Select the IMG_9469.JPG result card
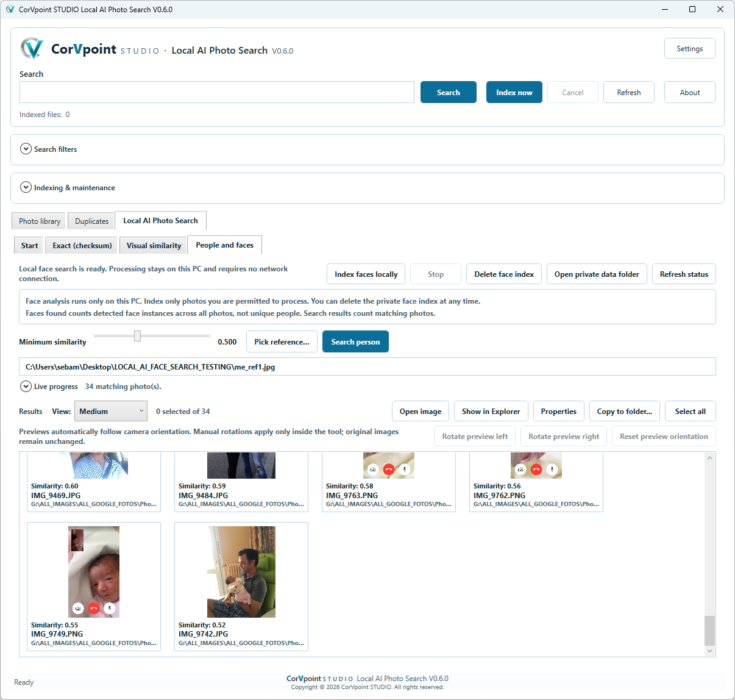The height and width of the screenshot is (700, 735). point(94,481)
